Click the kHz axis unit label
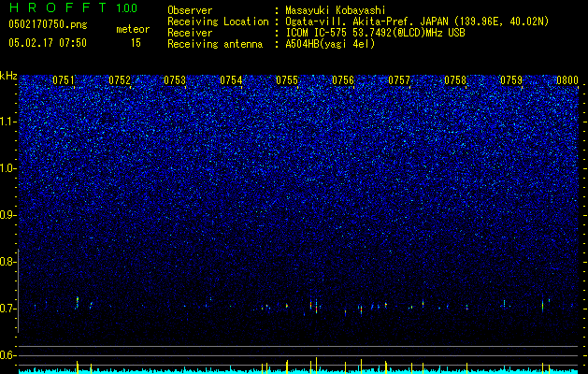The height and width of the screenshot is (374, 588). point(8,76)
